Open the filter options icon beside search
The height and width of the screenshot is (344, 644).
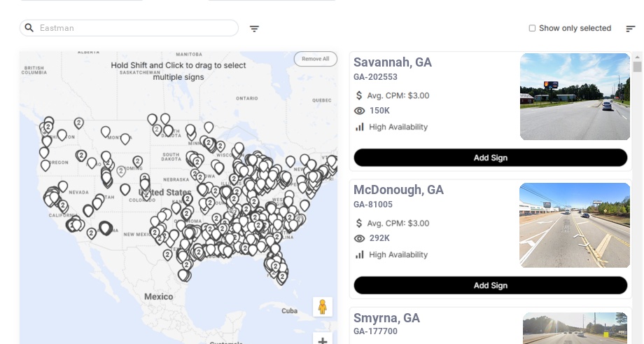(x=254, y=28)
